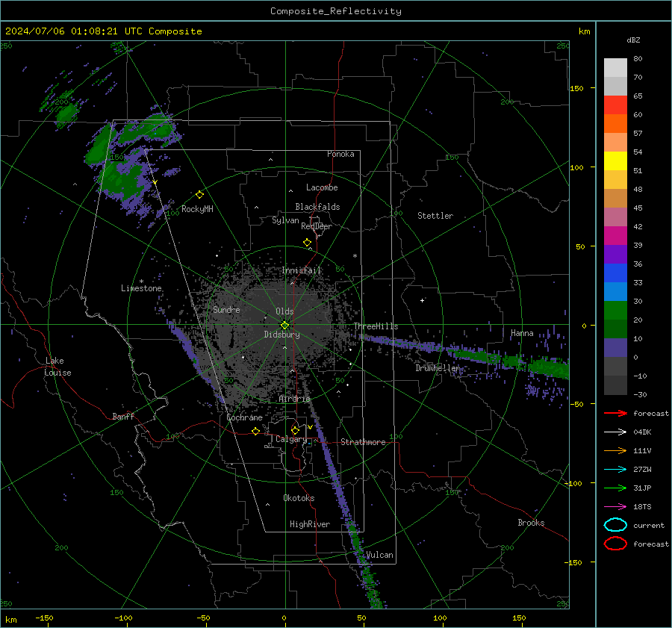
Task: Click the Limestone label
Action: (141, 288)
